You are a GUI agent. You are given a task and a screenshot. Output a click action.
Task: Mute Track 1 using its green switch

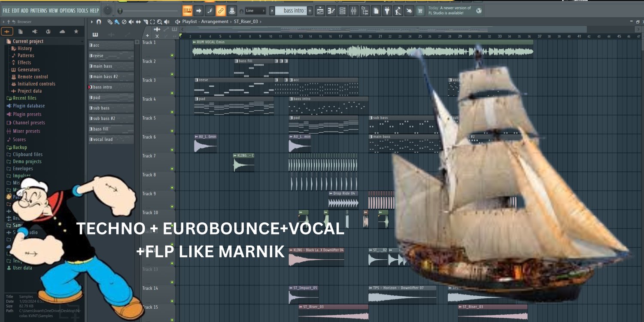(172, 55)
